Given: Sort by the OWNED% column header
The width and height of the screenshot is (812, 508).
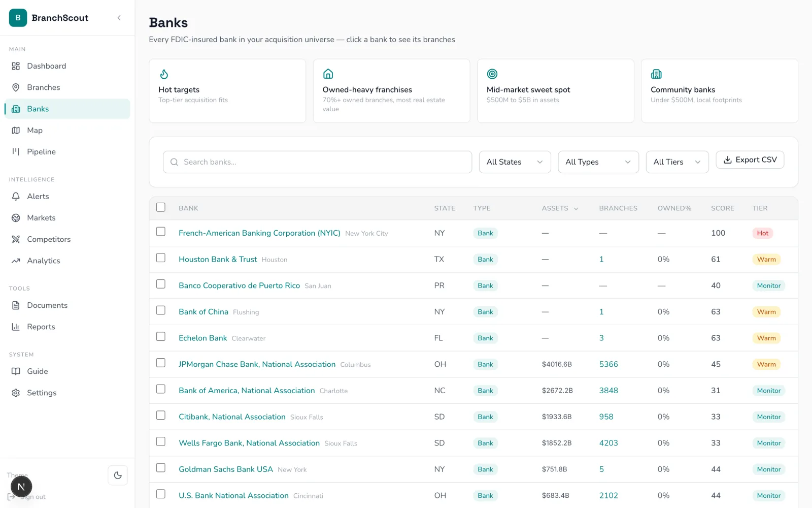Looking at the screenshot, I should pos(674,208).
